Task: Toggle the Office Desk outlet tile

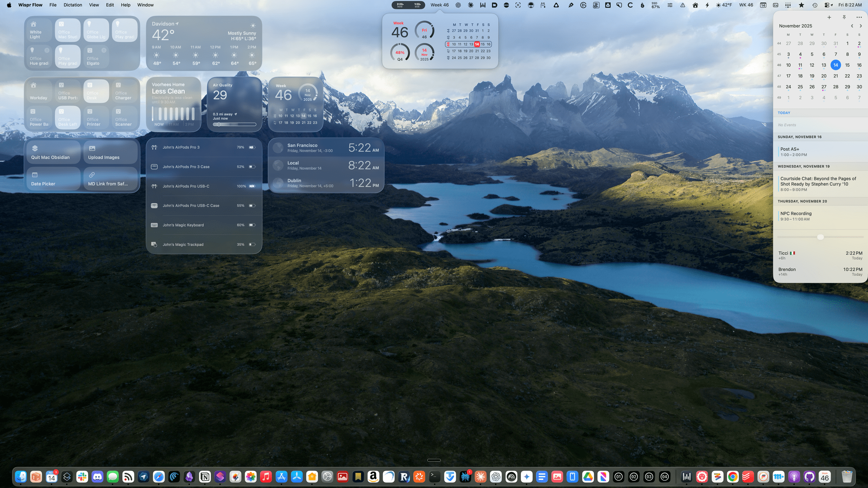Action: pyautogui.click(x=96, y=91)
